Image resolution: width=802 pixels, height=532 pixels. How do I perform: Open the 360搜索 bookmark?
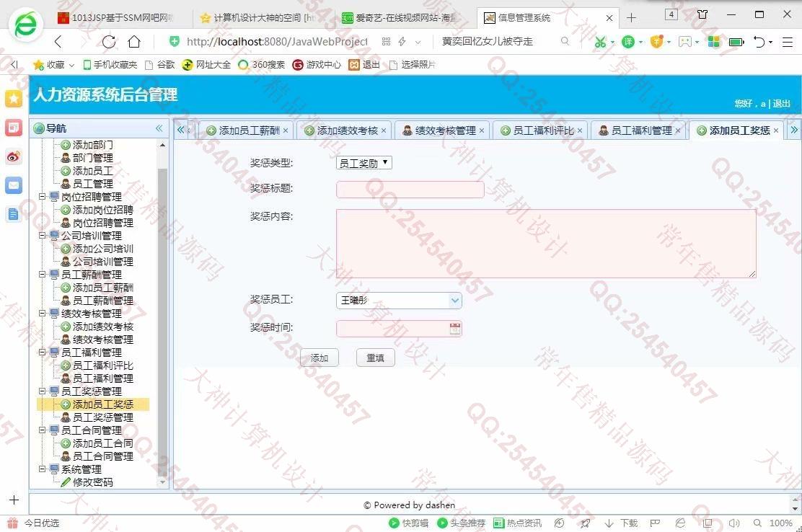(x=262, y=64)
